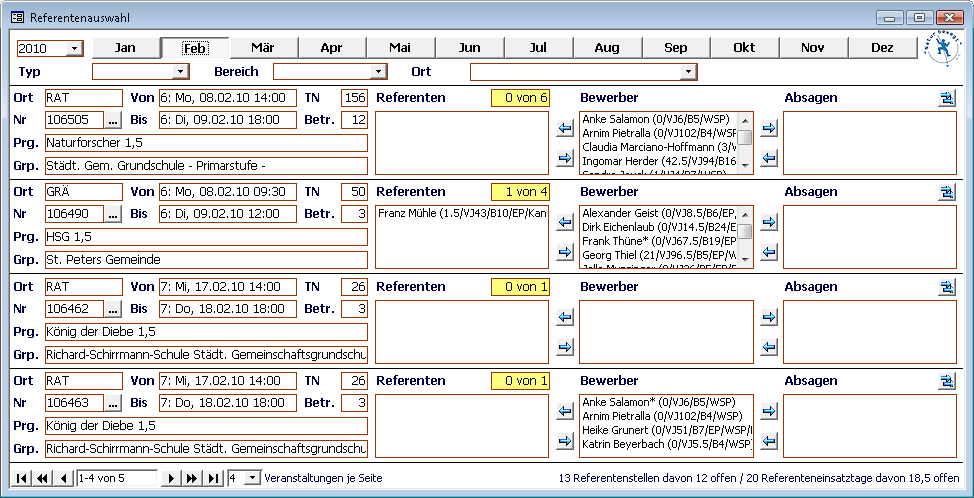Select applicant Anke Salamon (0/VJ6/B5/WSP) in event 106505
The width and height of the screenshot is (974, 498).
click(x=659, y=119)
